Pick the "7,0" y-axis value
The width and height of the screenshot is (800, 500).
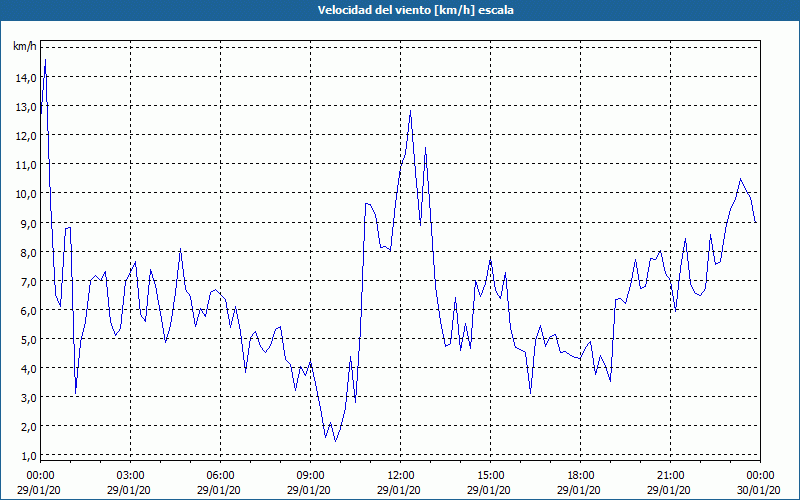pyautogui.click(x=28, y=282)
